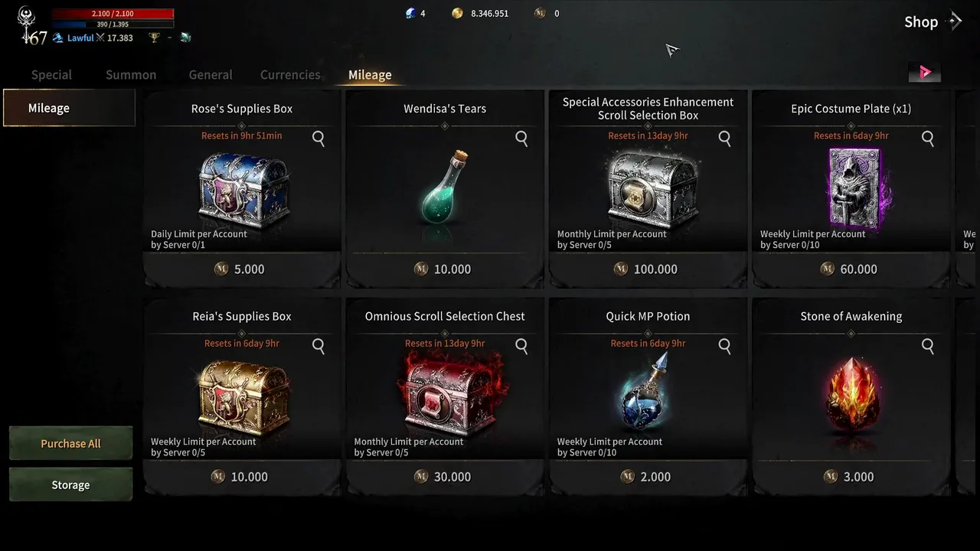Screen dimensions: 980x551
Task: Select the General shop tab
Action: pyautogui.click(x=211, y=75)
